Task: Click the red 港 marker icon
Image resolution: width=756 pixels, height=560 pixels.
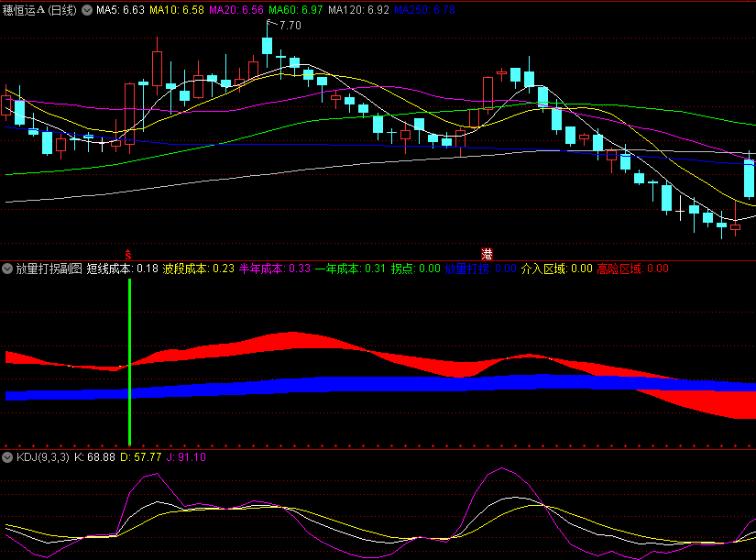Action: point(487,254)
